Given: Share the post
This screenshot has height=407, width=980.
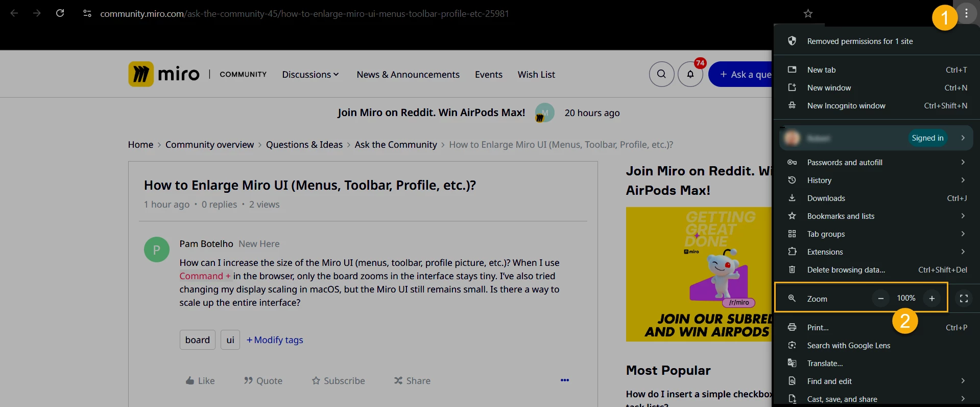Looking at the screenshot, I should (x=412, y=381).
